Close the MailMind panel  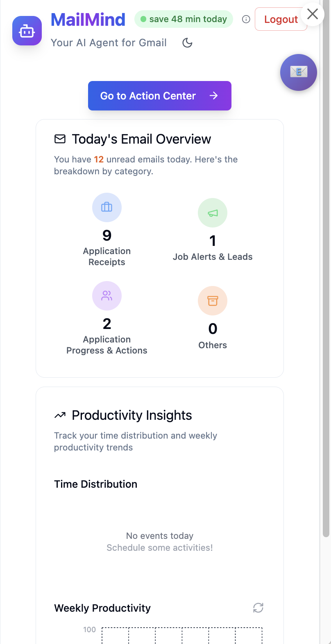click(313, 14)
